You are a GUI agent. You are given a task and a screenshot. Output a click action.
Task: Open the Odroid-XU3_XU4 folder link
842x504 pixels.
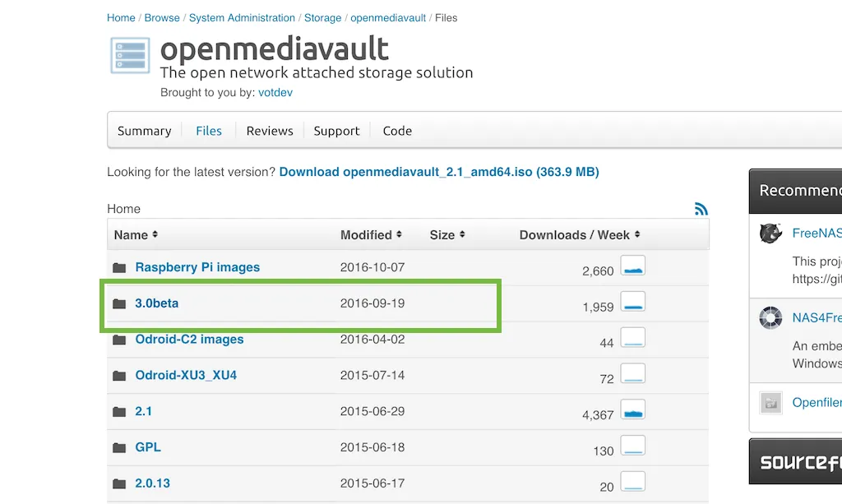coord(186,375)
